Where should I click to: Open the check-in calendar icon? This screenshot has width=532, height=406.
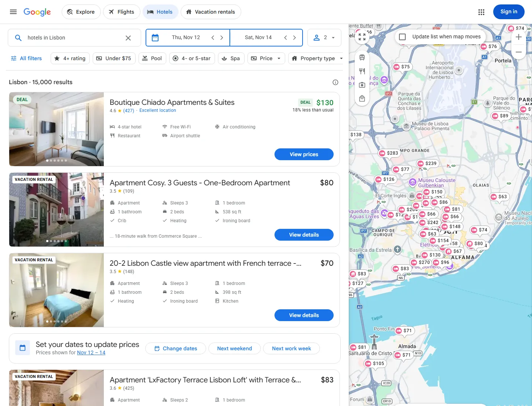click(x=155, y=38)
